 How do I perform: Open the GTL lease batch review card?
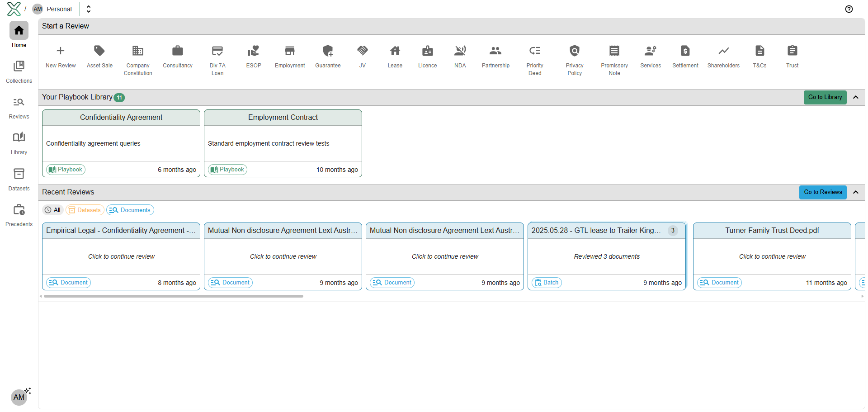tap(607, 256)
